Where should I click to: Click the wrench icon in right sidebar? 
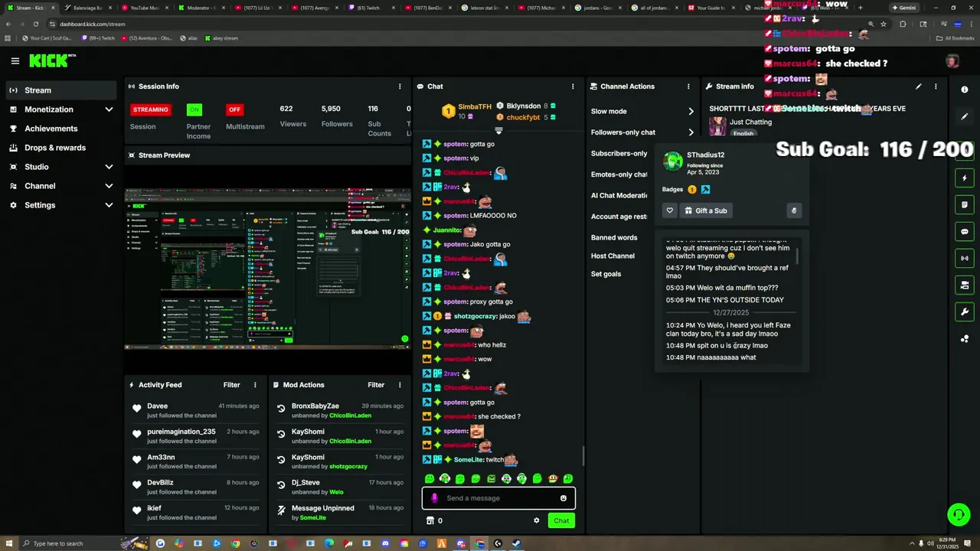tap(965, 311)
